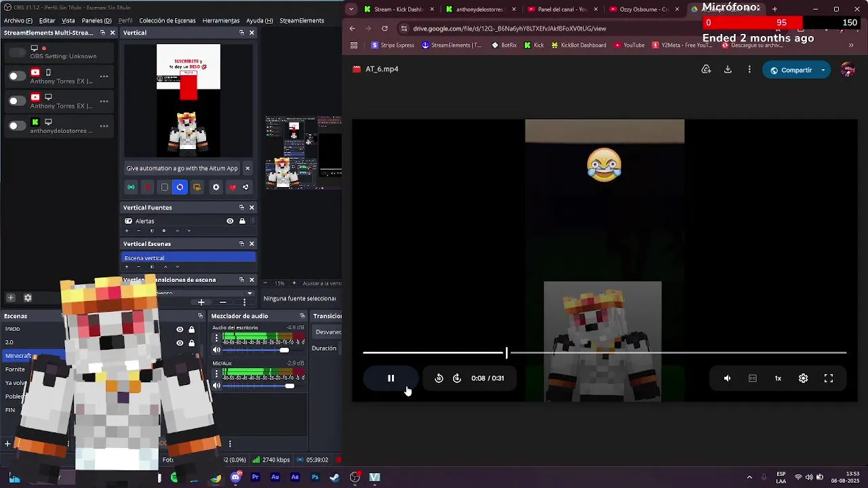Dismiss the Aitum App automation banner
The image size is (868, 488).
coord(247,168)
